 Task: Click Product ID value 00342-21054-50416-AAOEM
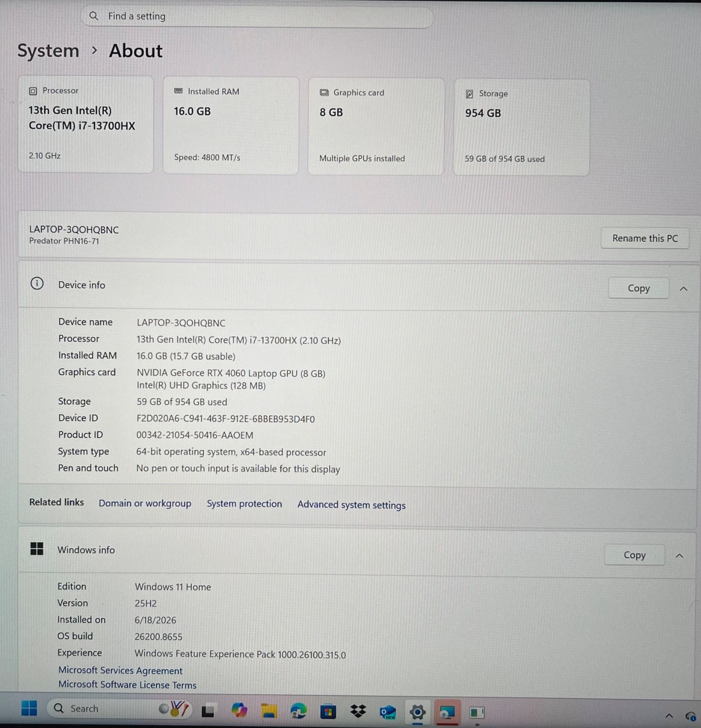[195, 435]
